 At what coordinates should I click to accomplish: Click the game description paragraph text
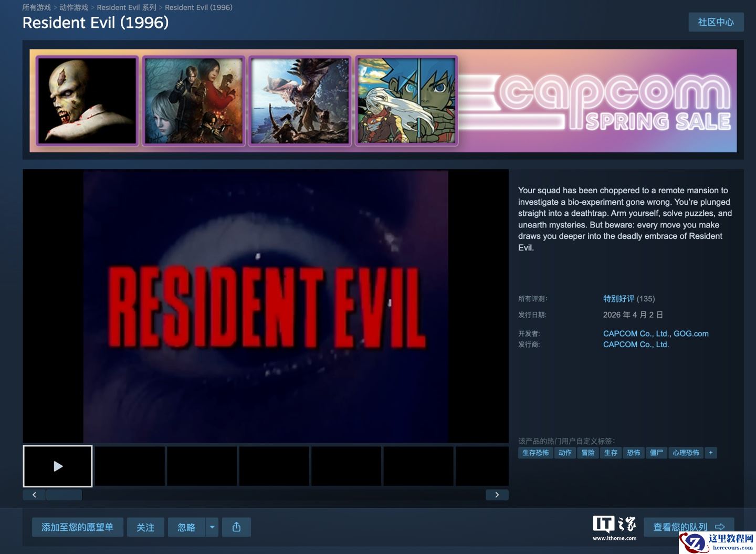625,219
